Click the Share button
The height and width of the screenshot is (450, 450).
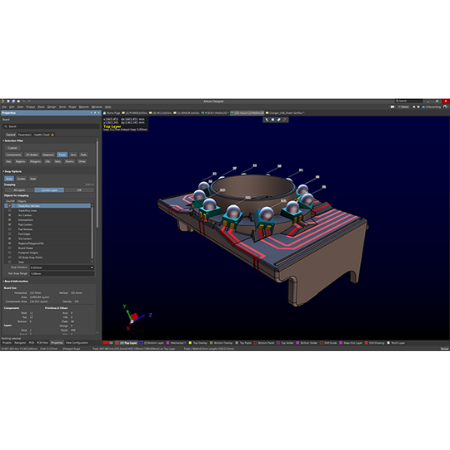coord(404,107)
